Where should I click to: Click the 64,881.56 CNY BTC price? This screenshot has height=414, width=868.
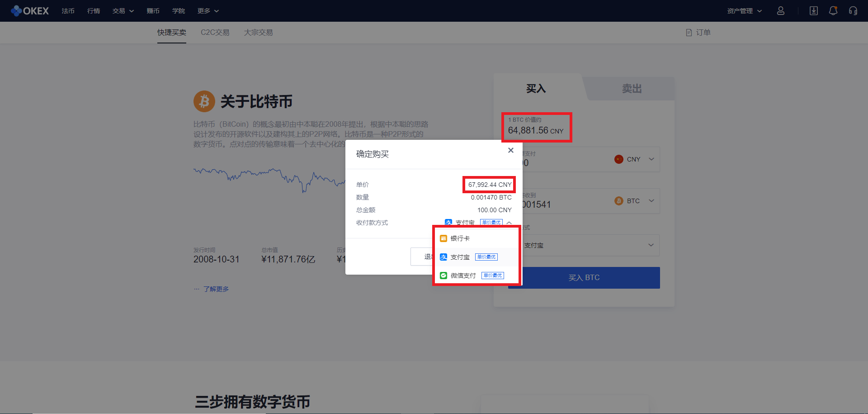(536, 130)
